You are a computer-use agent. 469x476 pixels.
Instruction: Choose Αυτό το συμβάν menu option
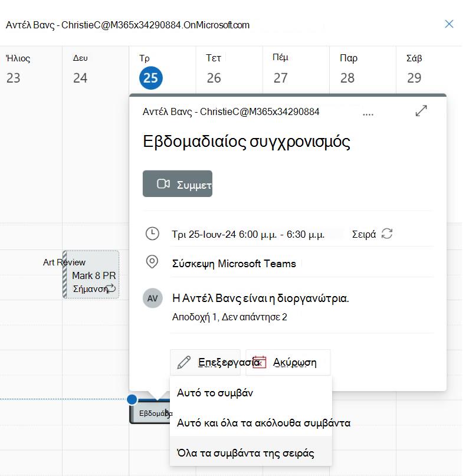251,393
